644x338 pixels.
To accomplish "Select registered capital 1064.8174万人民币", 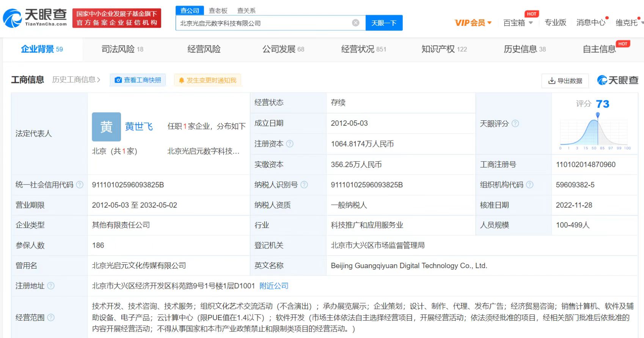I will coord(362,144).
